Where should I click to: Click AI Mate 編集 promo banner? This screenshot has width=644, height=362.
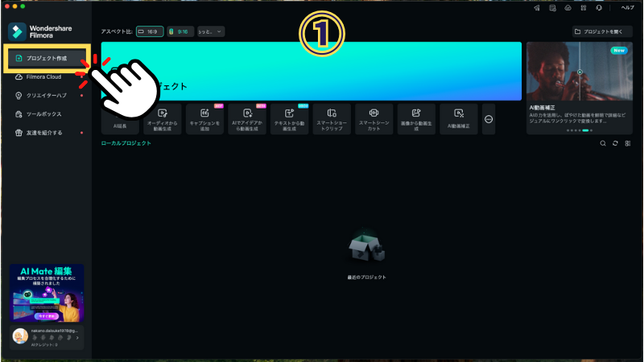[47, 294]
